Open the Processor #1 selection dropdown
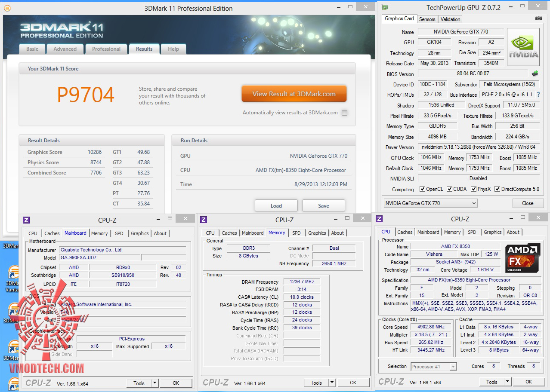The width and height of the screenshot is (550, 392). [x=434, y=367]
